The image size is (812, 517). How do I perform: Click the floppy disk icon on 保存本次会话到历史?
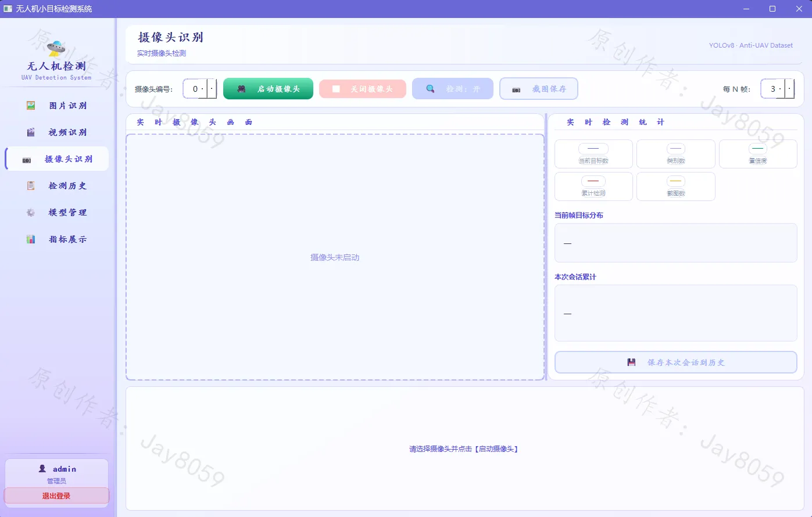pyautogui.click(x=631, y=362)
